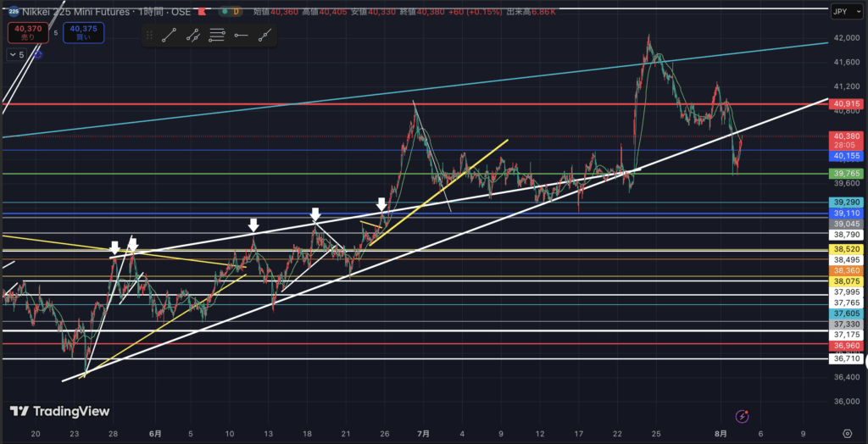The width and height of the screenshot is (868, 444).
Task: Click the 40,155 blue price label
Action: pos(847,156)
